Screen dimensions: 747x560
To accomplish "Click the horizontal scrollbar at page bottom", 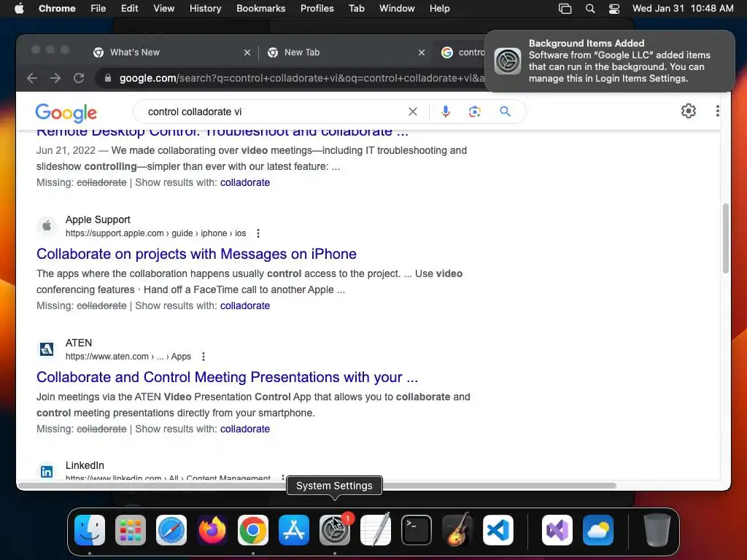I will (317, 486).
